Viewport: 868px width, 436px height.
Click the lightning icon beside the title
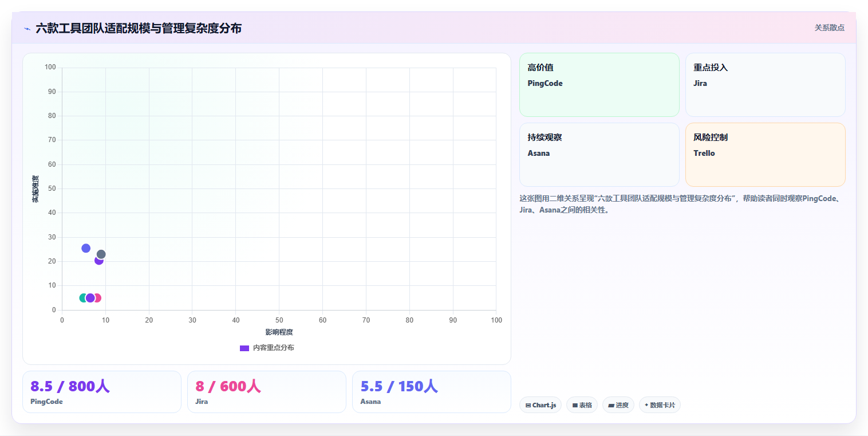tap(27, 29)
